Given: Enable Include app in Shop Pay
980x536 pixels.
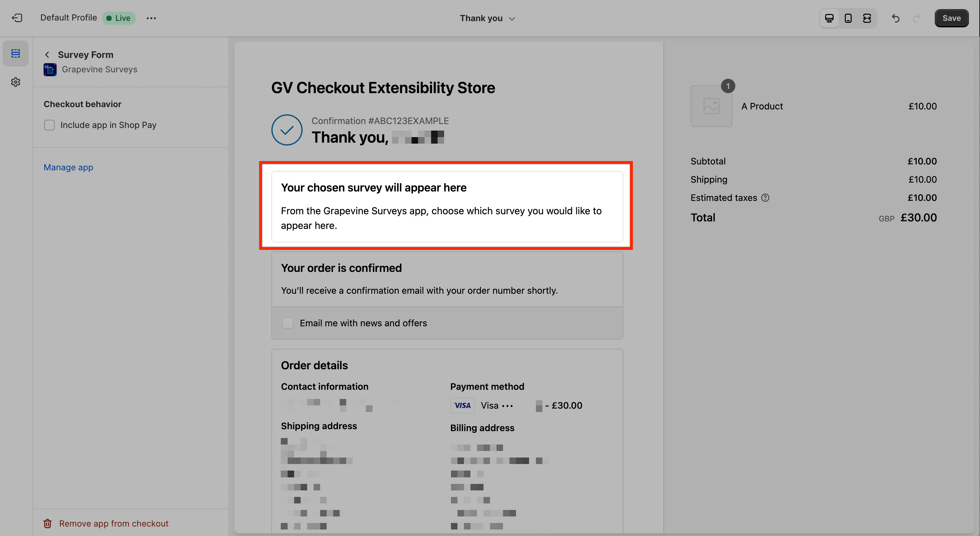Looking at the screenshot, I should pos(49,125).
